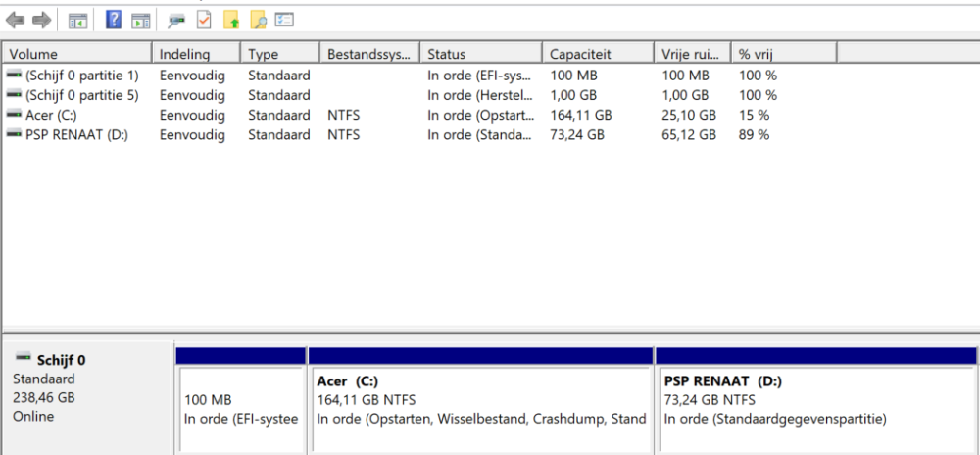Viewport: 980px width, 455px height.
Task: Toggle the console tree pane icon
Action: click(78, 21)
